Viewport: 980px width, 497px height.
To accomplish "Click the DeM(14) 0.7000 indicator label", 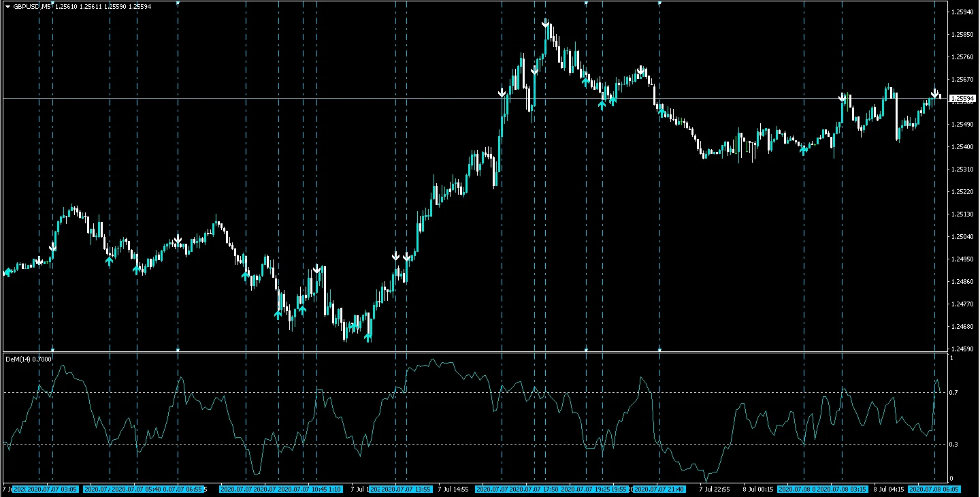I will click(x=28, y=359).
